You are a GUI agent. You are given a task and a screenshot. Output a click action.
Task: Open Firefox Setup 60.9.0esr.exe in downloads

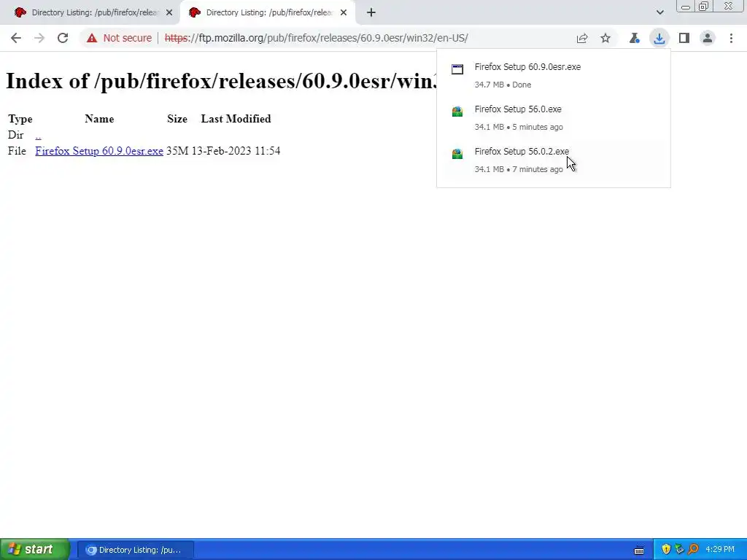point(553,75)
